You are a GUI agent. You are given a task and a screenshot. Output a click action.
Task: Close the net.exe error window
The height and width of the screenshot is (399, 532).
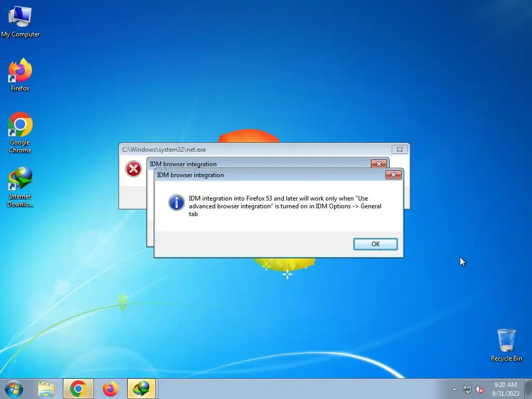coord(400,149)
